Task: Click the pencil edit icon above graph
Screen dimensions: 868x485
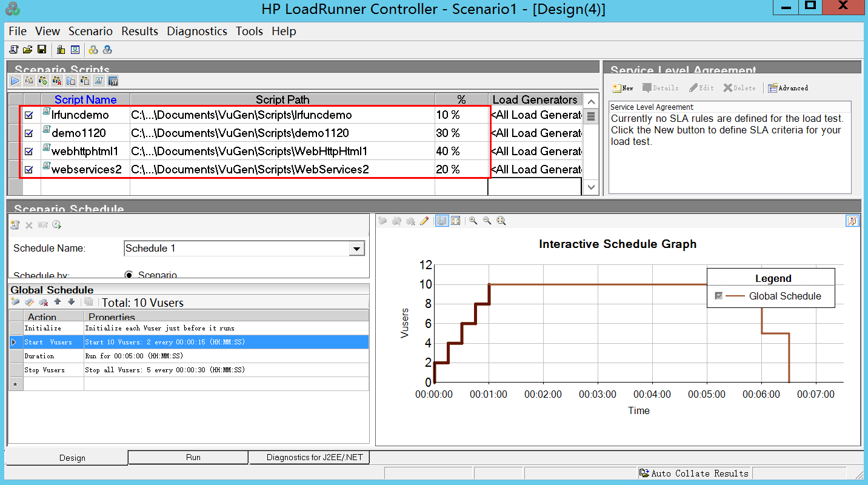Action: pos(424,221)
